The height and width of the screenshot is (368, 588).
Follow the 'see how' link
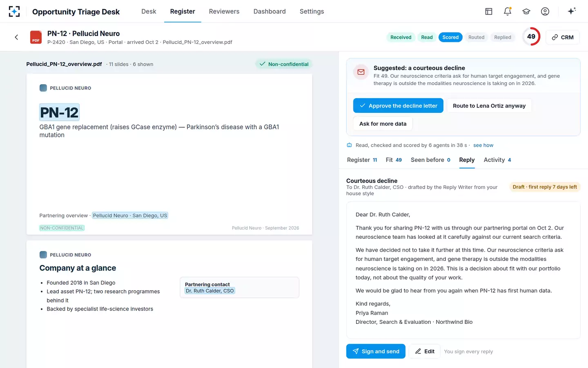483,145
